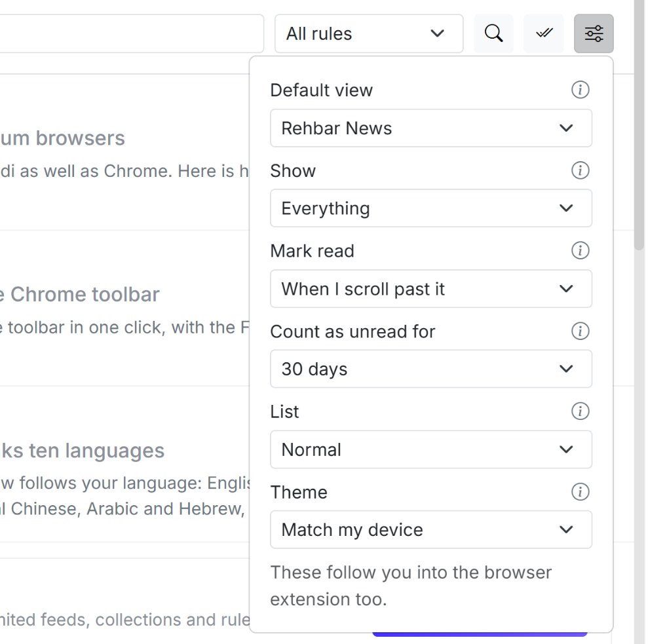Open the Match my device theme dropdown
This screenshot has height=644, width=648.
[431, 530]
